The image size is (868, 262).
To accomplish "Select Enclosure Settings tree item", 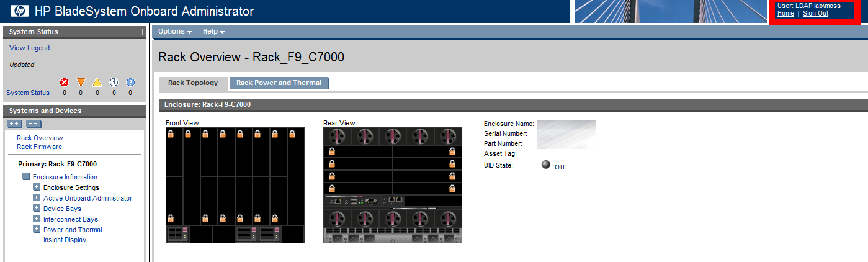I will tap(71, 187).
